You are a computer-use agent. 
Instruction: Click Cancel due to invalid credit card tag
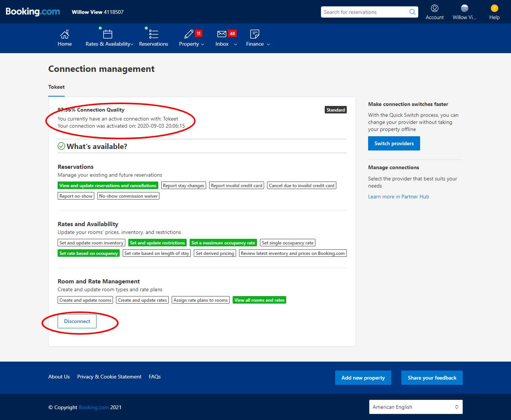pos(302,185)
